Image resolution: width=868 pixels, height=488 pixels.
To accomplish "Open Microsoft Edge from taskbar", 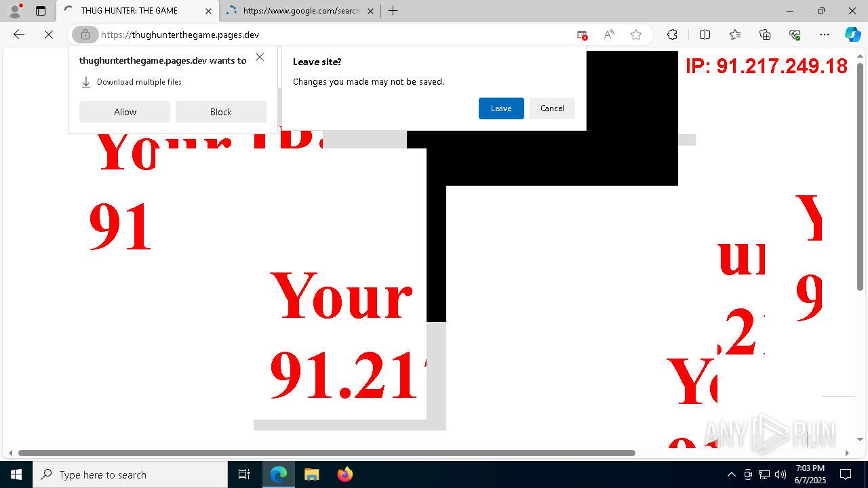I will [279, 474].
